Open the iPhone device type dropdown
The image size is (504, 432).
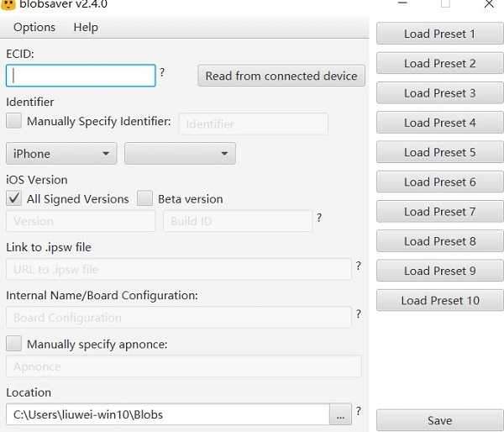click(x=61, y=154)
